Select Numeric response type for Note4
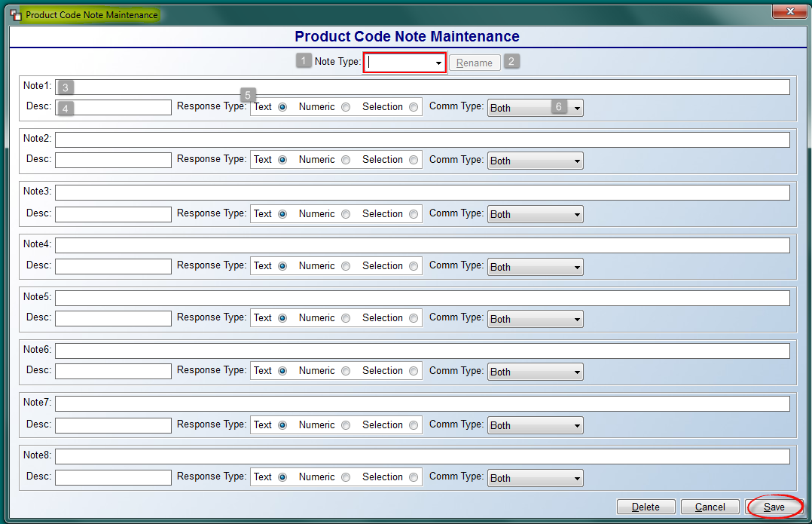 click(x=346, y=266)
